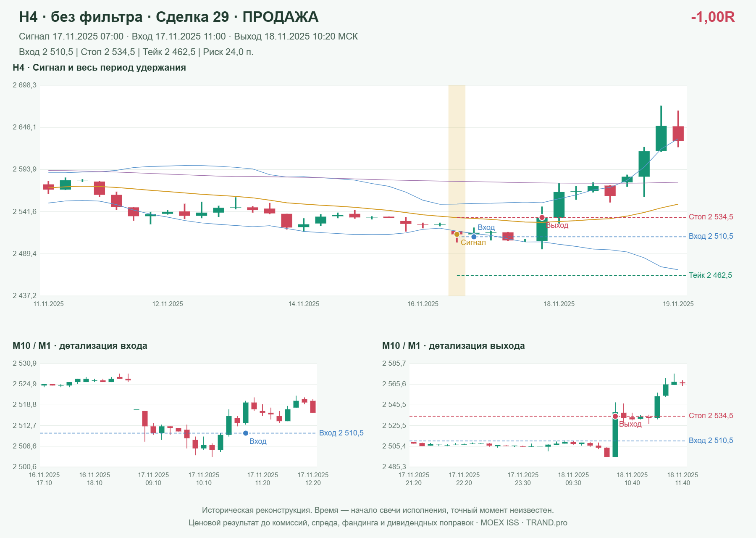Click the 19.11.2025 date axis label
The width and height of the screenshot is (756, 538).
(x=678, y=304)
